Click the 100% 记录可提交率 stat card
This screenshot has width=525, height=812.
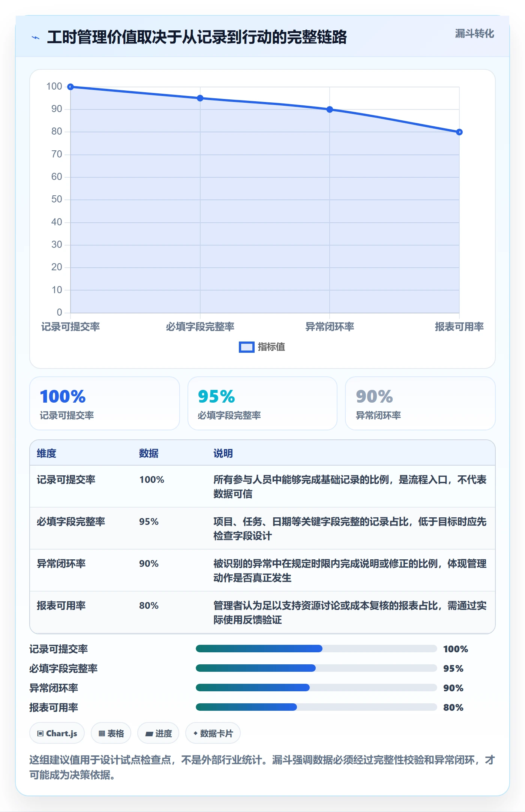(105, 403)
